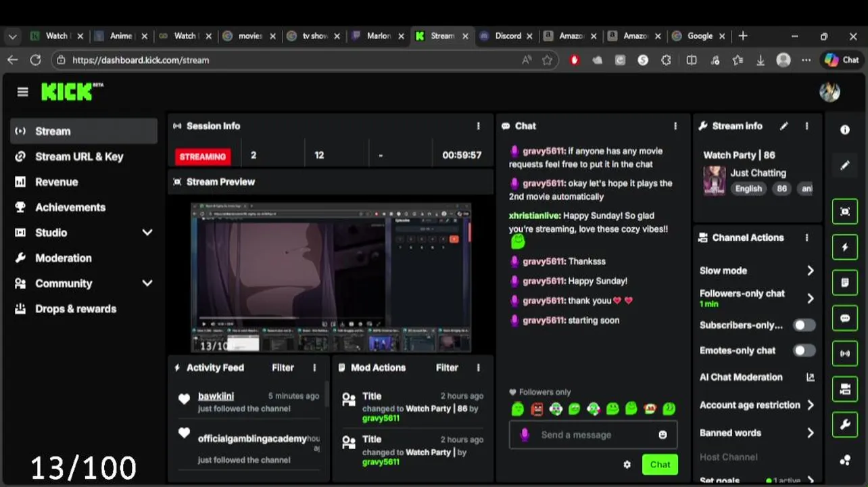Open Followers-only chat options arrow
The width and height of the screenshot is (868, 487).
(810, 298)
